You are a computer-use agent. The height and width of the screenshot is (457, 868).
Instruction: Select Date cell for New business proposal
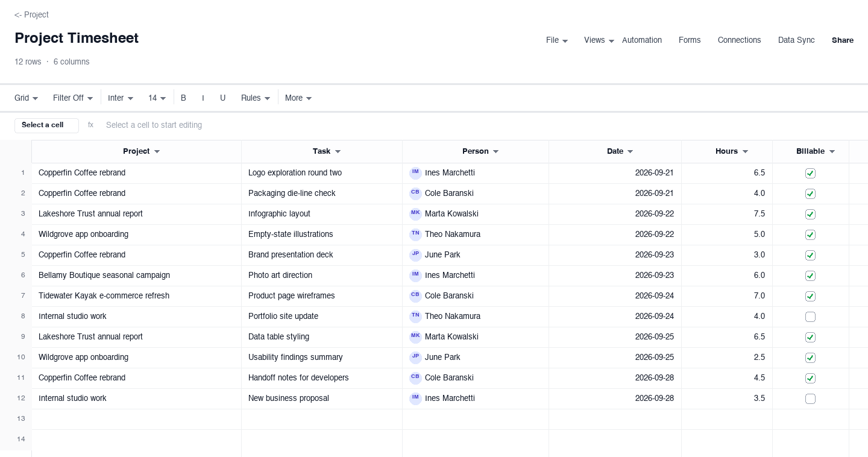(615, 399)
